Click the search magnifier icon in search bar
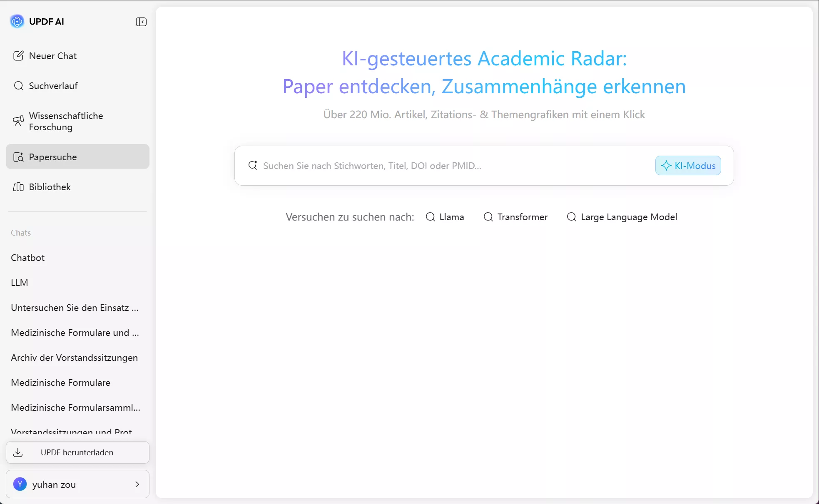 [253, 165]
